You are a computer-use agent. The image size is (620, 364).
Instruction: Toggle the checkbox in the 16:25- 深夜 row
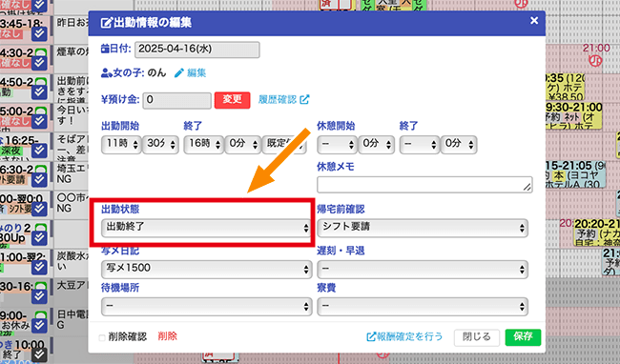click(x=39, y=150)
